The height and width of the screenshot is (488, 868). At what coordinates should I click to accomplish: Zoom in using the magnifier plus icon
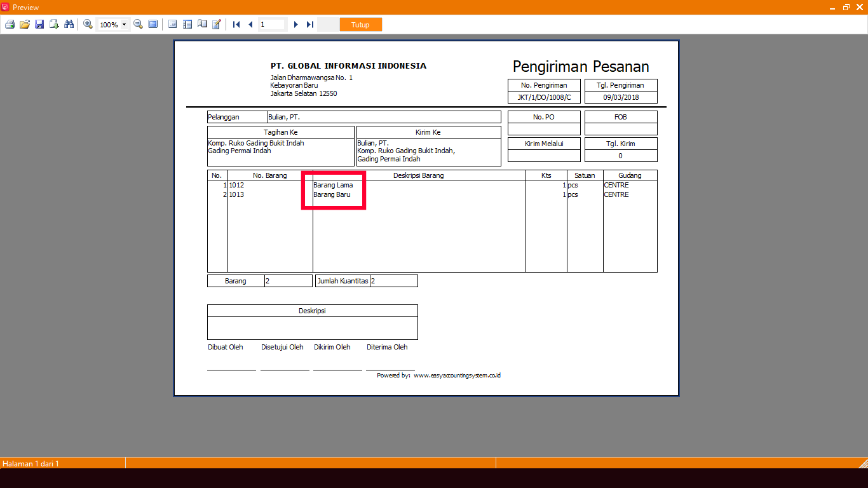88,25
